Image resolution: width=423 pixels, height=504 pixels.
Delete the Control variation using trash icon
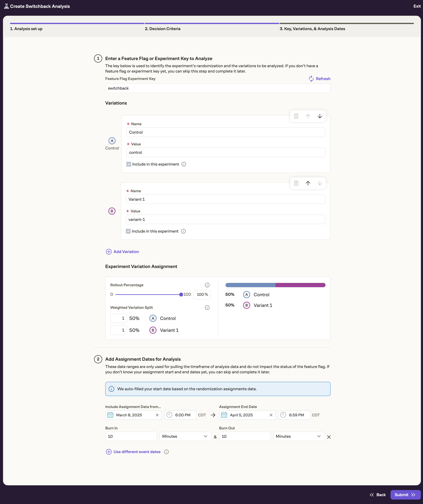296,116
